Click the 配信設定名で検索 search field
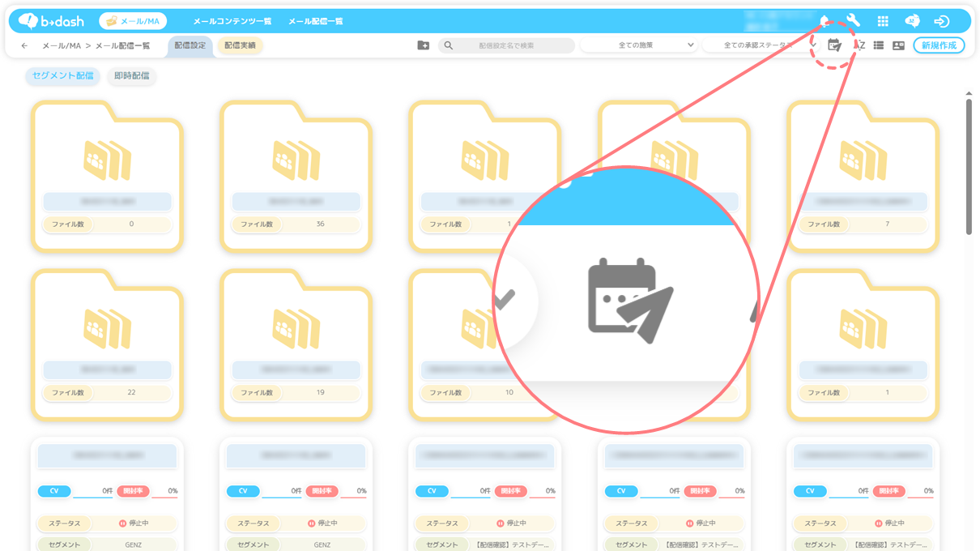 [506, 45]
